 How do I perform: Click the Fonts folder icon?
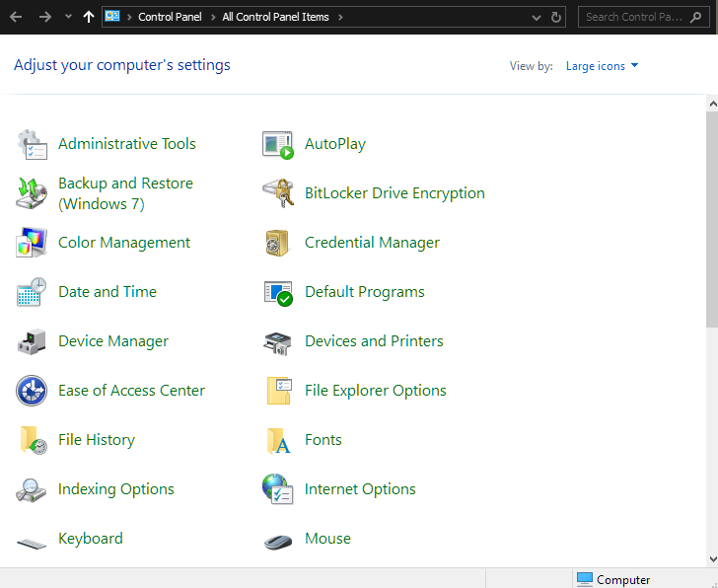coord(278,441)
